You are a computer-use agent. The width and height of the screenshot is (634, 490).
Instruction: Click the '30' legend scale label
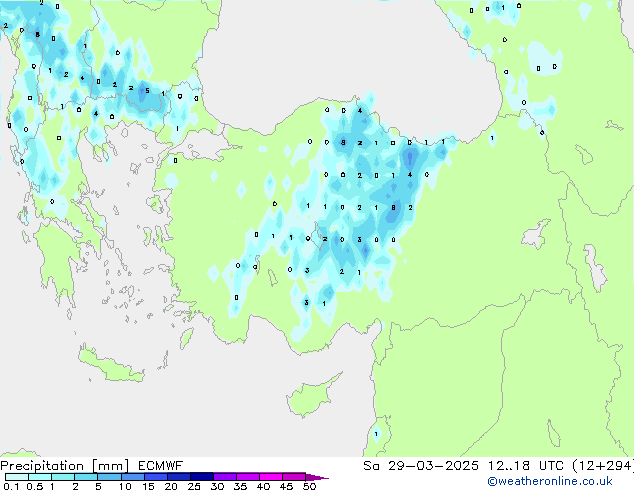point(217,486)
